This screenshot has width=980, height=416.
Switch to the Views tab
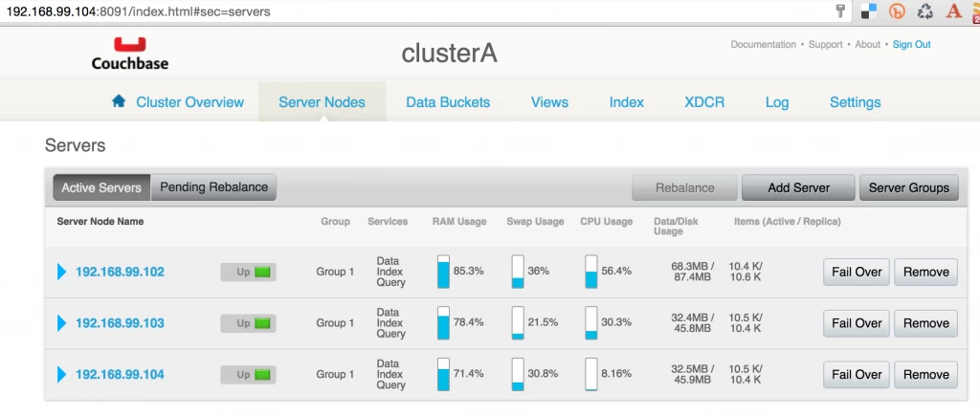[550, 101]
